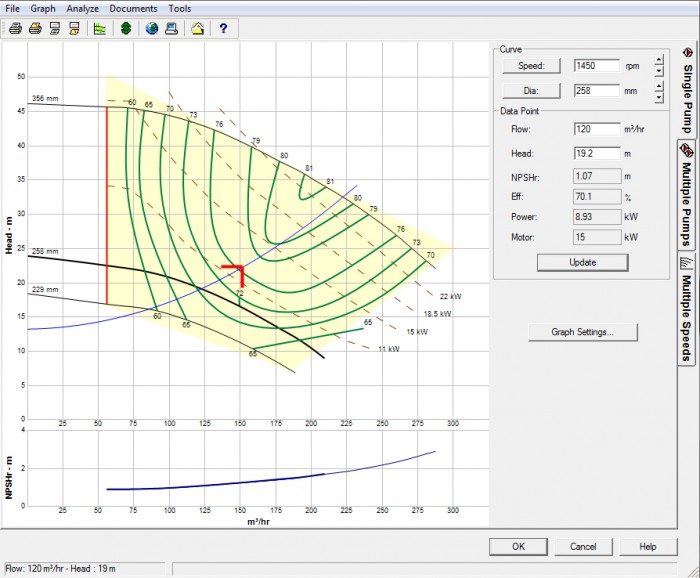Click the Head field showing 19.2

[x=597, y=154]
